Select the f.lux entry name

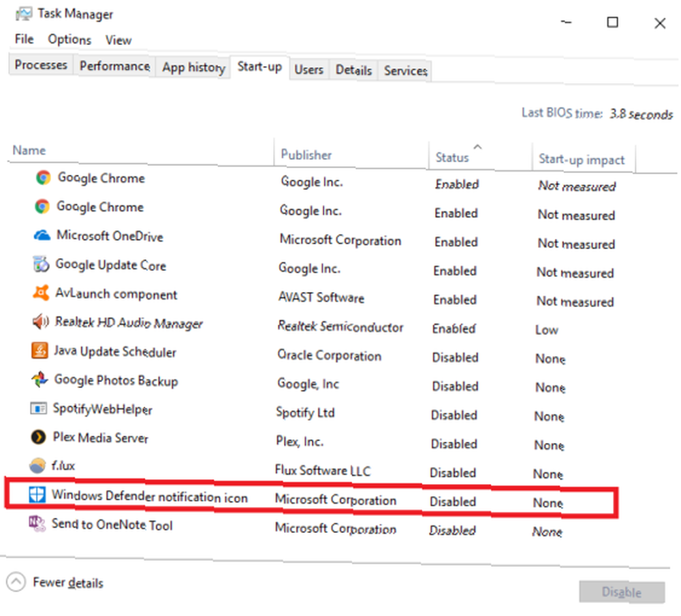pyautogui.click(x=63, y=466)
